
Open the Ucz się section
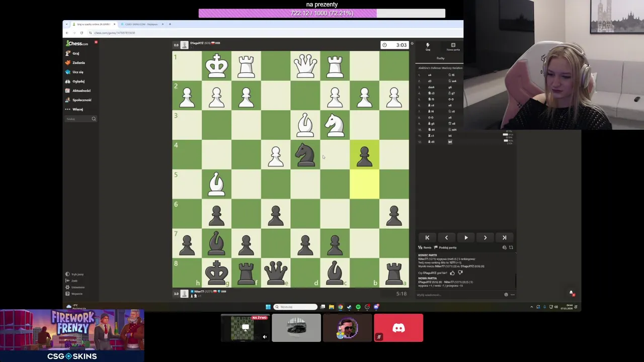pos(74,72)
